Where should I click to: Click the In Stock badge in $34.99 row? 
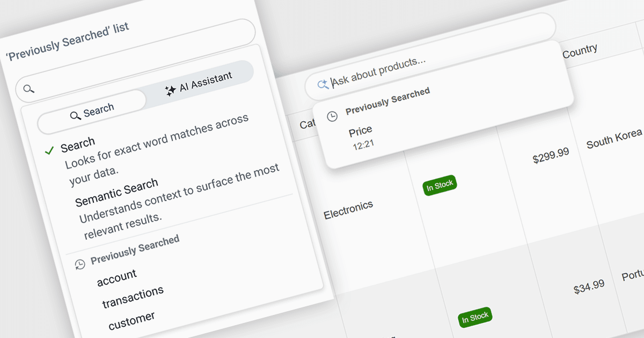click(x=475, y=317)
